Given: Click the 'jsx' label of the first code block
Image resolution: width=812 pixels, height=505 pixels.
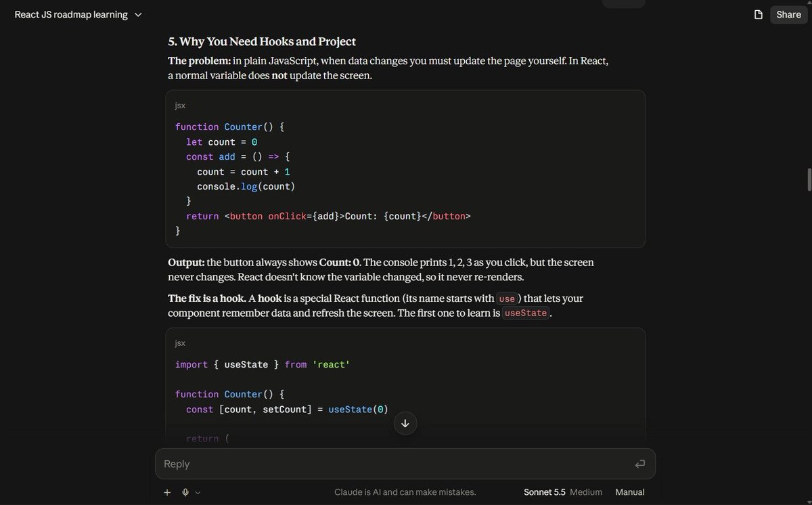Looking at the screenshot, I should (x=180, y=106).
